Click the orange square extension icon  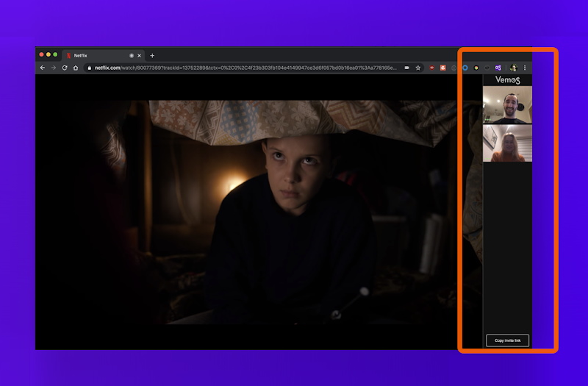[443, 68]
